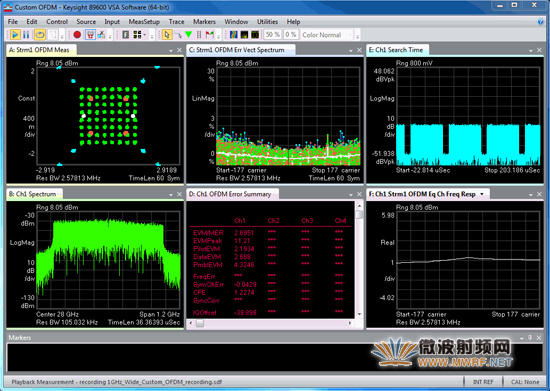Click the IQOffset value -39.898
This screenshot has width=550, height=391.
pos(245,312)
